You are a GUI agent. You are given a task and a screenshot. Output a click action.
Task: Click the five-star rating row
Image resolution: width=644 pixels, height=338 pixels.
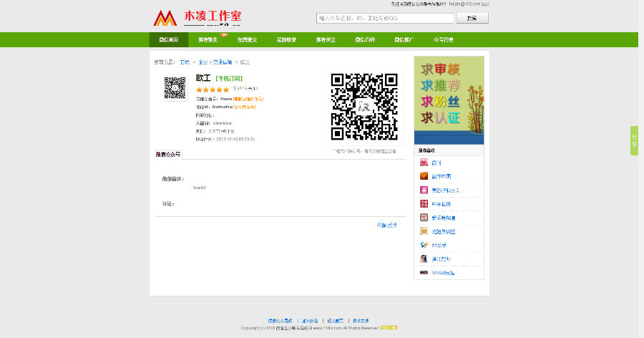(x=213, y=90)
